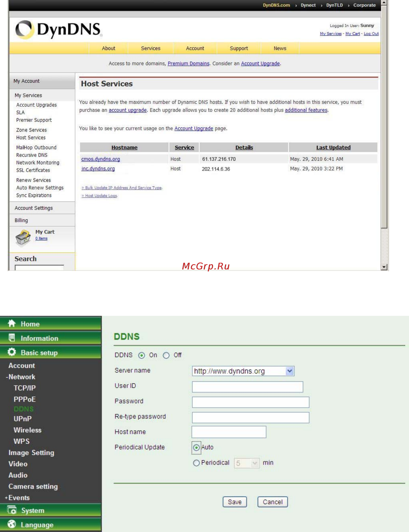Open Account Settings in sidebar

point(42,208)
